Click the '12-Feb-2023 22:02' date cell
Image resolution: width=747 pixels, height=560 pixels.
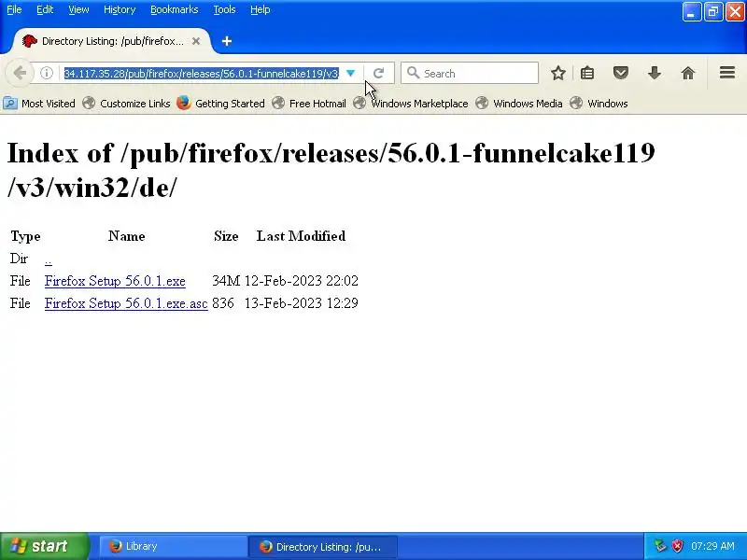tap(301, 281)
